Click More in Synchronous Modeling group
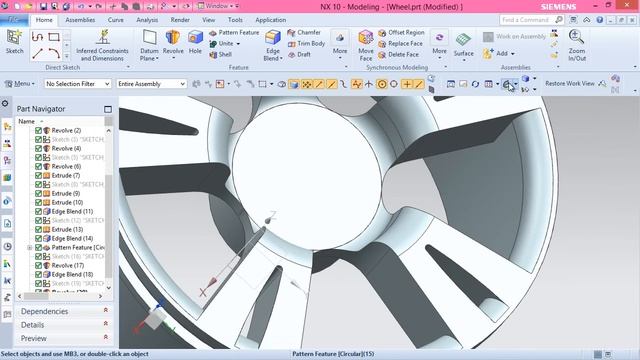The width and height of the screenshot is (640, 360). click(x=439, y=45)
